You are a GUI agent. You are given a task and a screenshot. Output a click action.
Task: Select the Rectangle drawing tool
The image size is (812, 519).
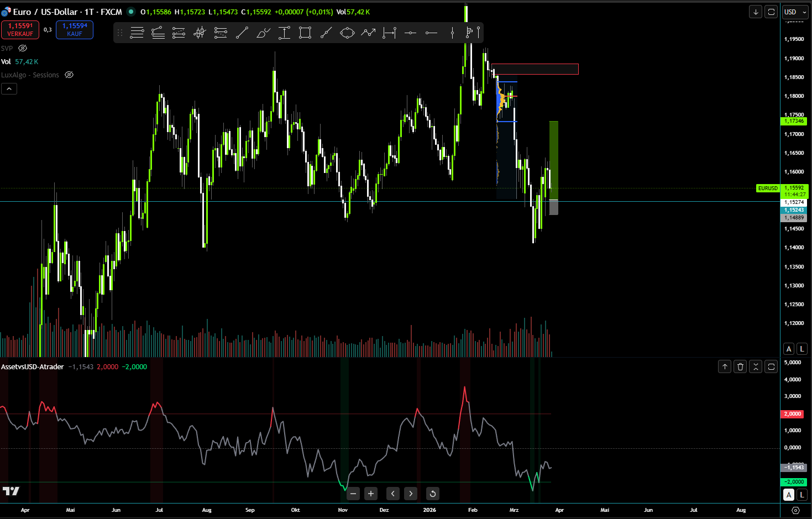click(305, 33)
